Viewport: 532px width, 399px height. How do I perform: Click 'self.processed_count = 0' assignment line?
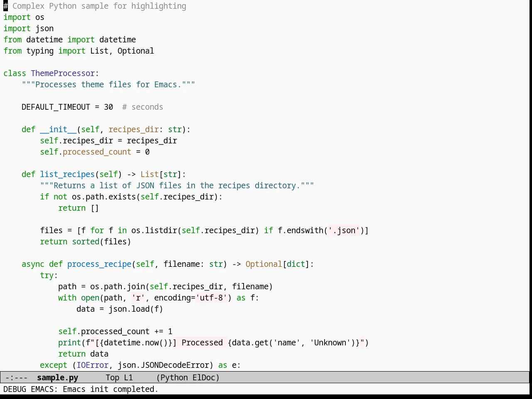tap(95, 152)
